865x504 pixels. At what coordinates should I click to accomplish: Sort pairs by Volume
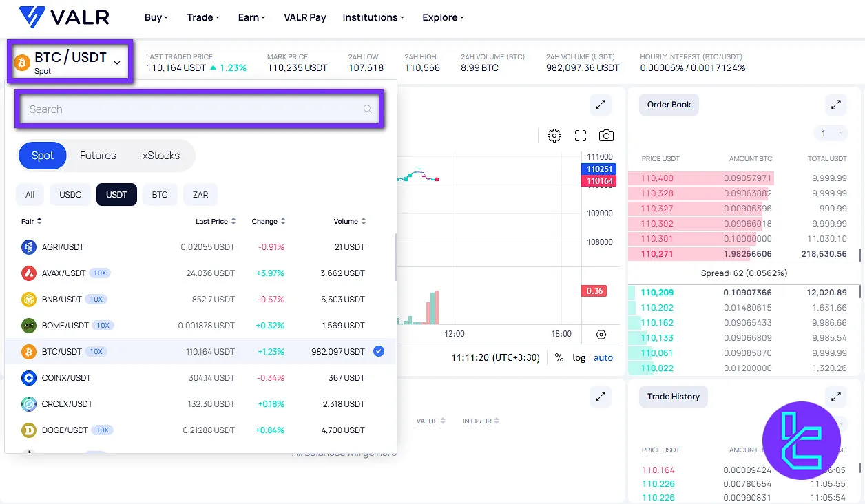(350, 221)
